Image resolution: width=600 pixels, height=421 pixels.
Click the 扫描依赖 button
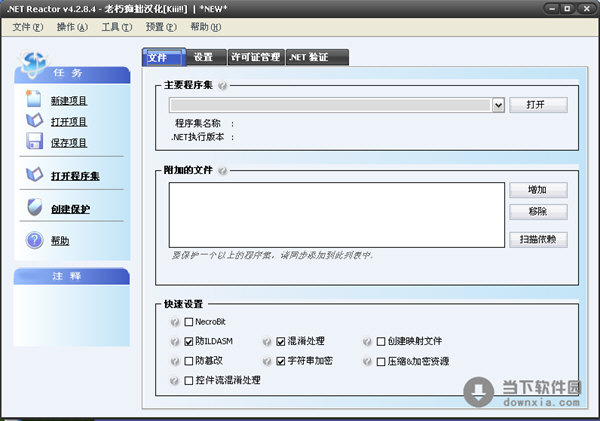(x=538, y=240)
